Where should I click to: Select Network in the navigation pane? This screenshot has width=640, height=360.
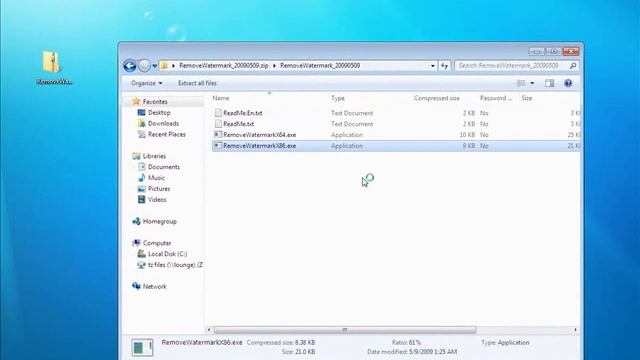154,287
